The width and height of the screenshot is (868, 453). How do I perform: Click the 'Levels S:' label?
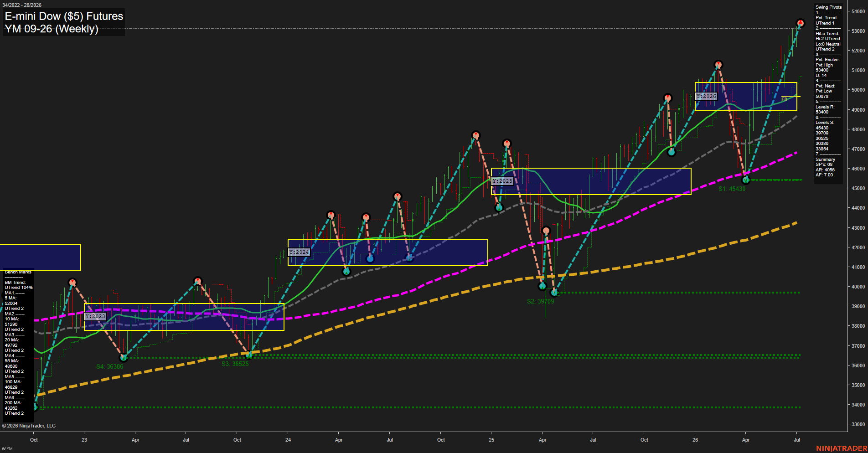click(825, 123)
